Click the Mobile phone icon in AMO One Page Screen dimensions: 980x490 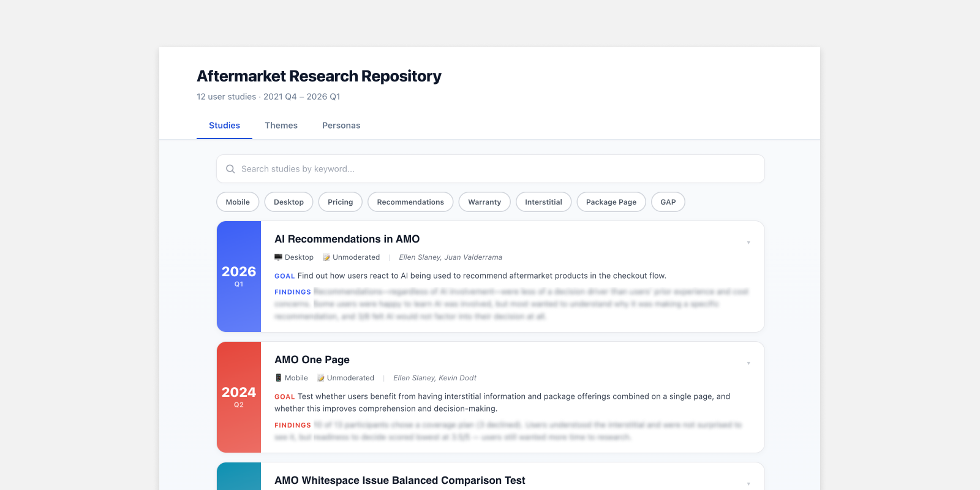pyautogui.click(x=278, y=378)
